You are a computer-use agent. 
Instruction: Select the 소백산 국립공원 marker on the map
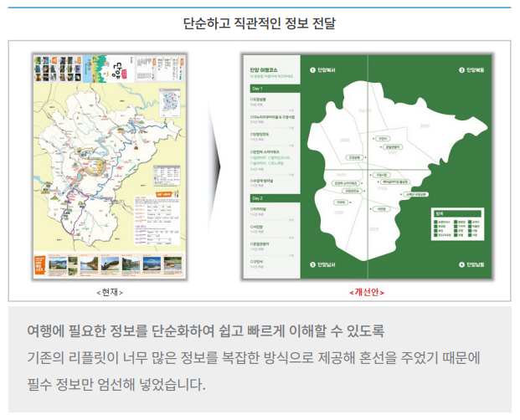[x=415, y=193]
